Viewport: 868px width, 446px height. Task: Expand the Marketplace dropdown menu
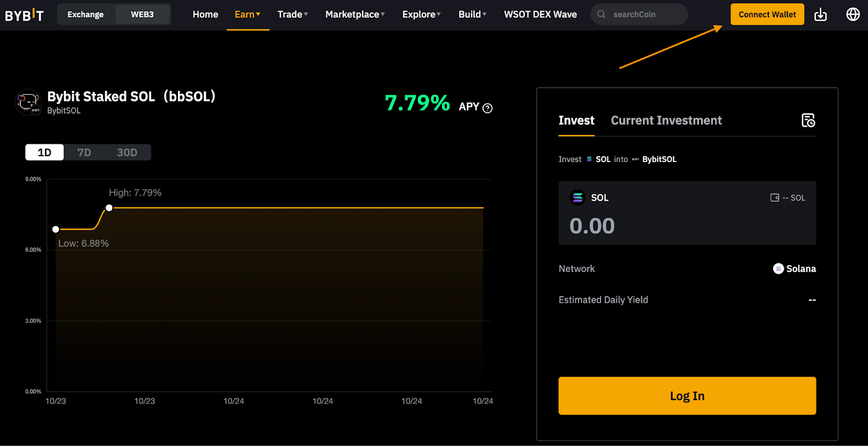(355, 15)
